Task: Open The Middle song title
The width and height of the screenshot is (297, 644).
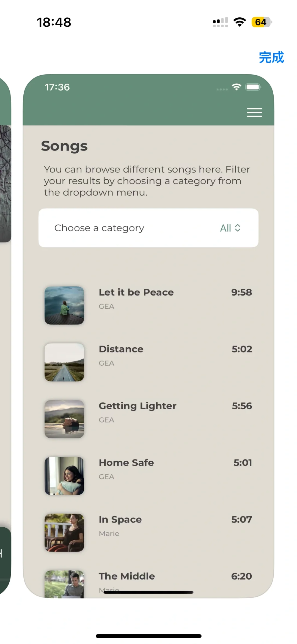Action: 127,576
